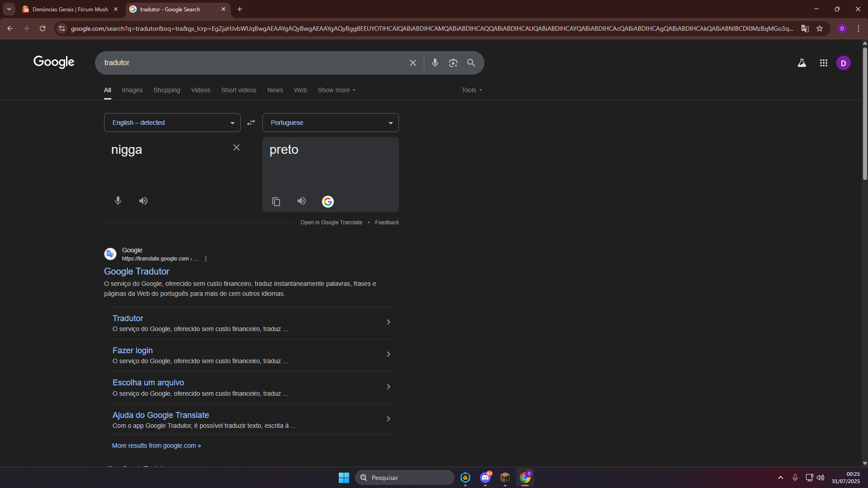This screenshot has height=488, width=868.
Task: Open Escolha um arquivo sitelink
Action: tap(148, 383)
